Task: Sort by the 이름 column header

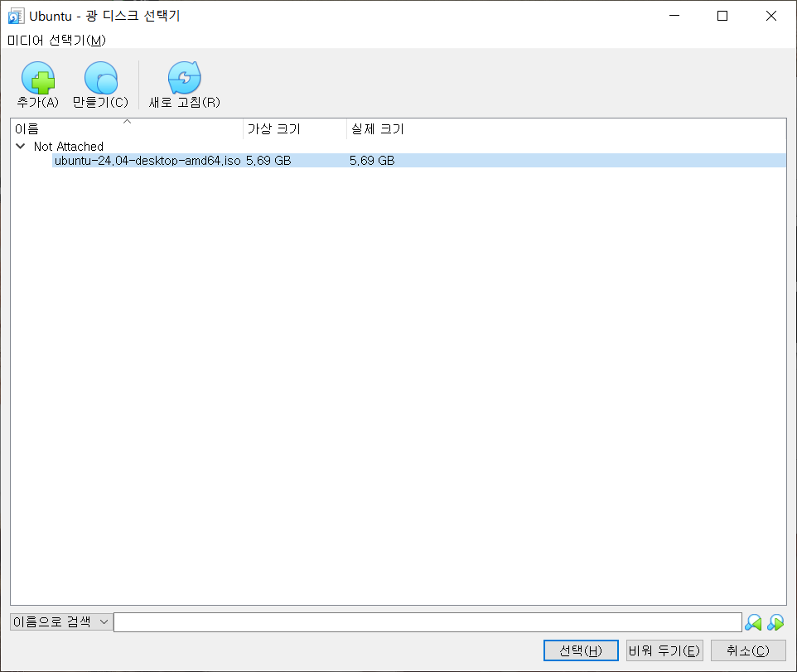Action: point(127,129)
